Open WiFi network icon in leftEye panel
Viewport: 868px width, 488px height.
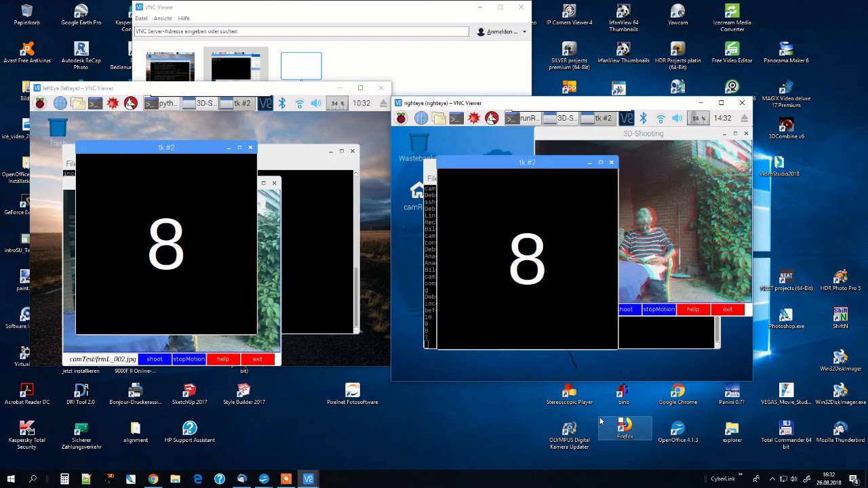click(x=299, y=103)
